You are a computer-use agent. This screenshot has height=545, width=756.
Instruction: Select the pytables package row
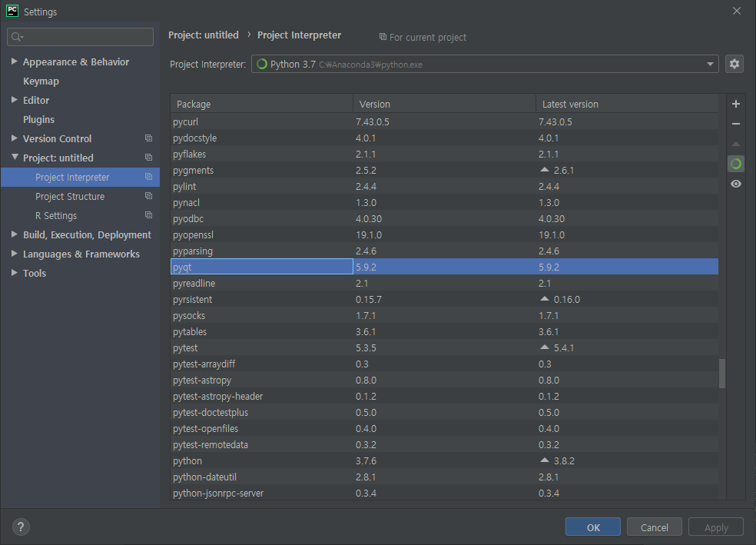click(x=445, y=331)
